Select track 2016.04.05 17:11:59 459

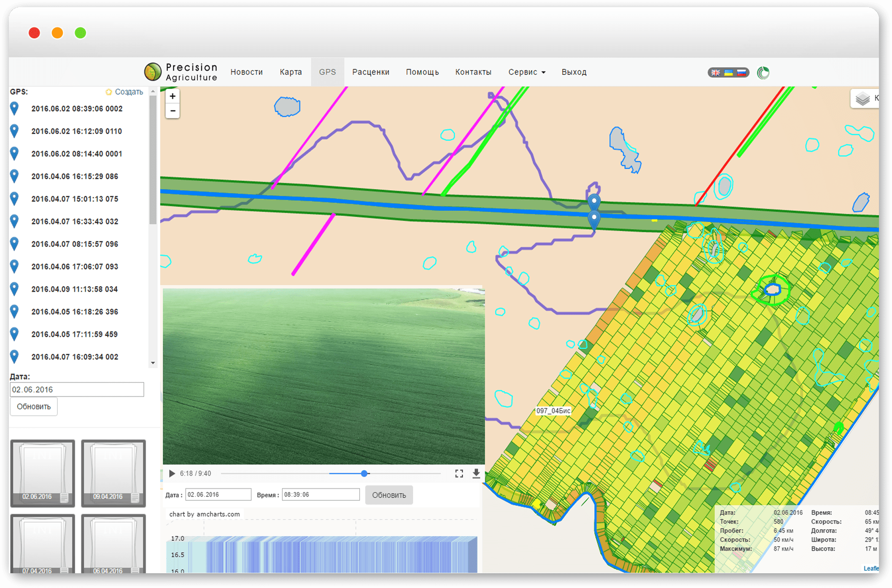point(75,334)
